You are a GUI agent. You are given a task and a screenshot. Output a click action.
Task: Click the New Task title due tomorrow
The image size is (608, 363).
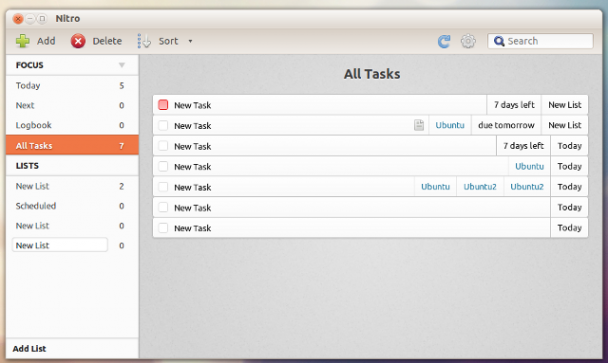[192, 126]
